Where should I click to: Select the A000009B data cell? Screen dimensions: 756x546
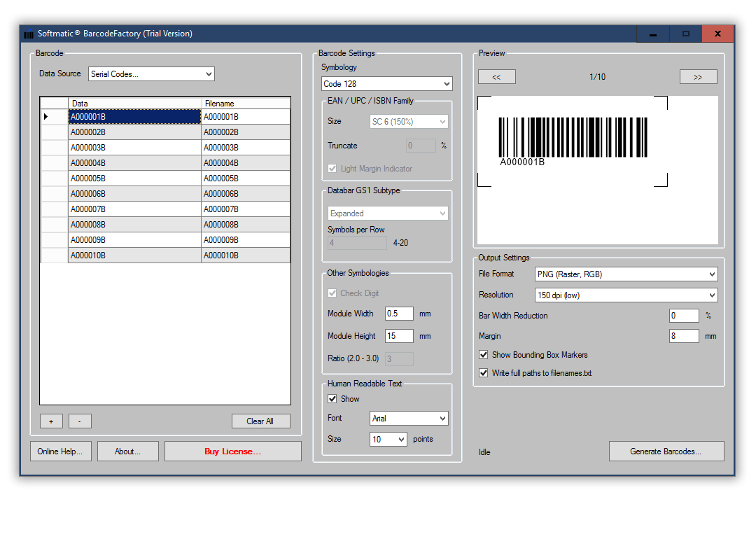(x=134, y=240)
